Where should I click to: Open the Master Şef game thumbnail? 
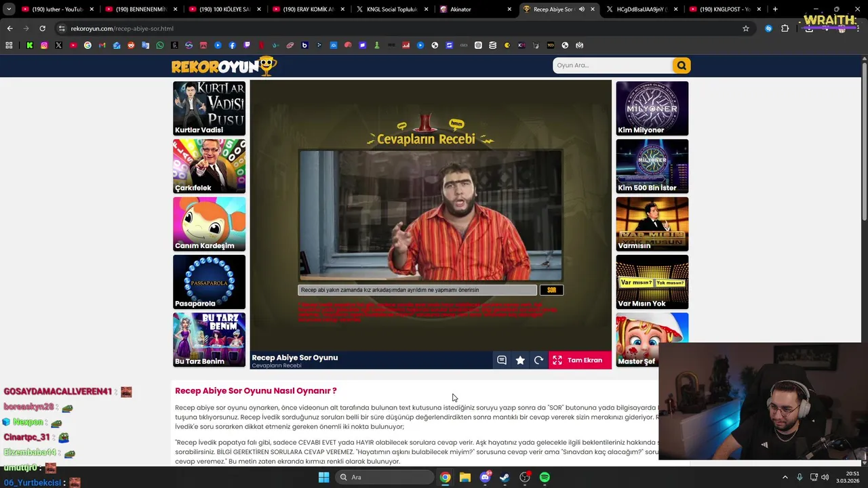click(652, 340)
